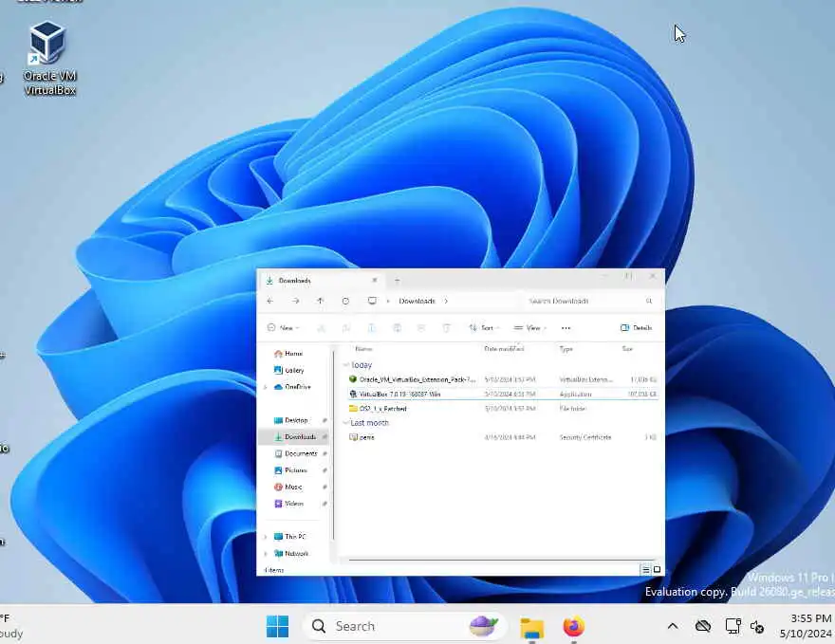The image size is (835, 644).
Task: Select the OS2 patched folder
Action: (x=503, y=408)
